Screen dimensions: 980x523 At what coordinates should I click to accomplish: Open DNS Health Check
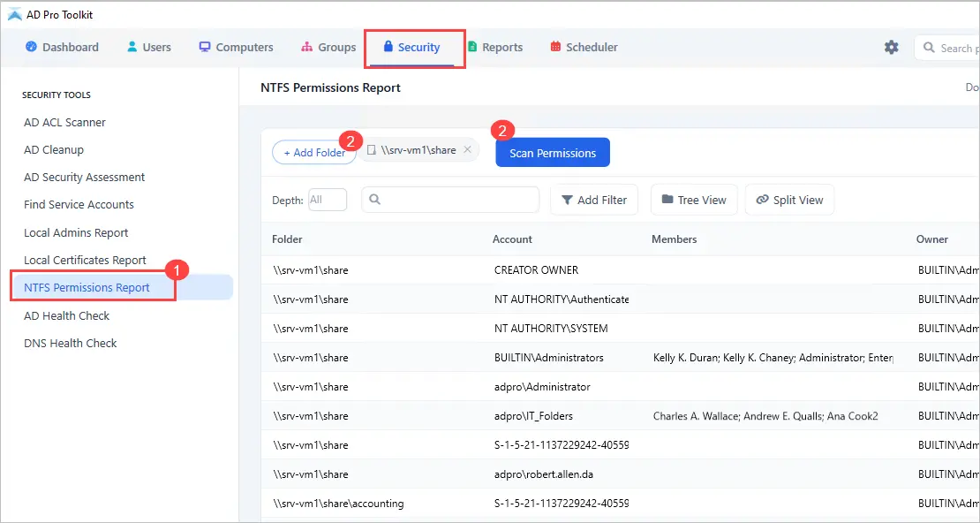70,344
